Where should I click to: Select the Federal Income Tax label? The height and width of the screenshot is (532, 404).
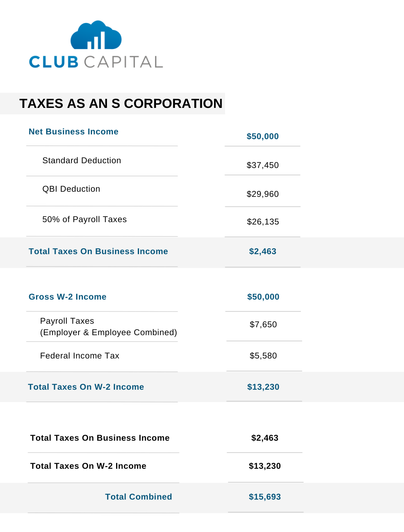(x=80, y=356)
